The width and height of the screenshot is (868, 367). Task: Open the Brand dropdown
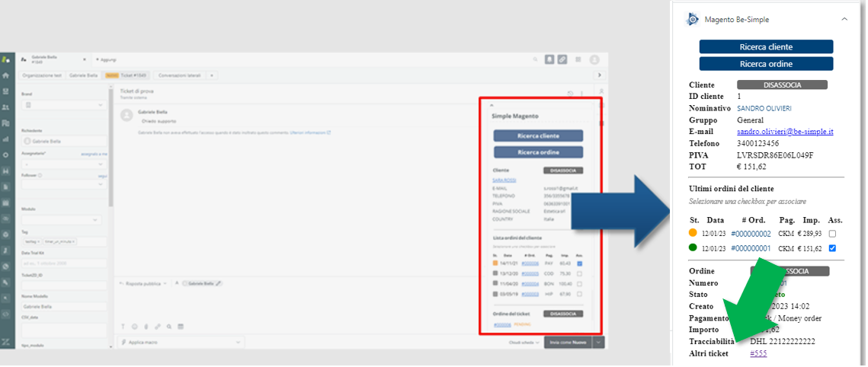pyautogui.click(x=64, y=105)
